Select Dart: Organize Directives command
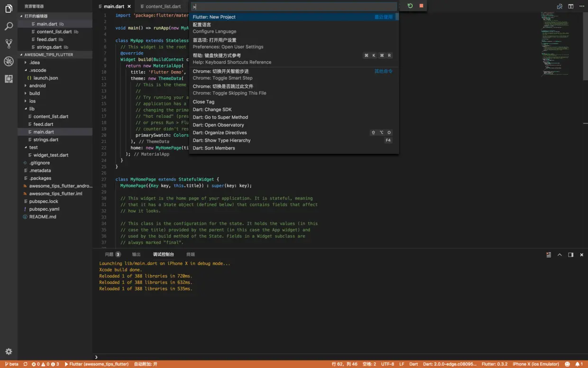Screen dimensions: 588x368 (220, 132)
